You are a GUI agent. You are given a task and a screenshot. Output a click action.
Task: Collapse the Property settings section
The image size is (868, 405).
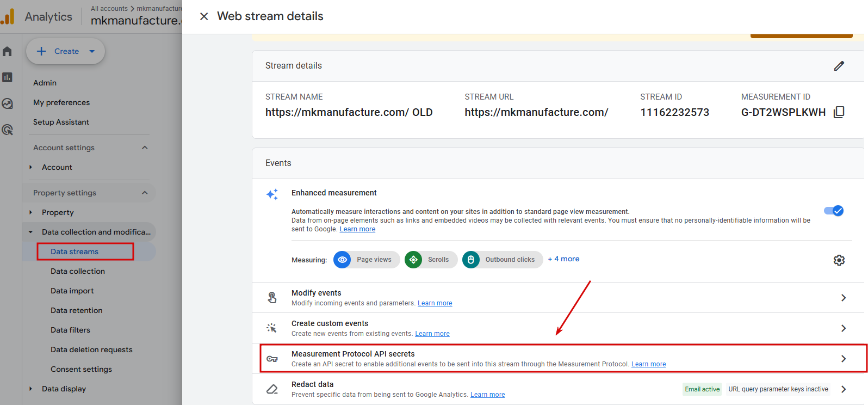click(145, 193)
